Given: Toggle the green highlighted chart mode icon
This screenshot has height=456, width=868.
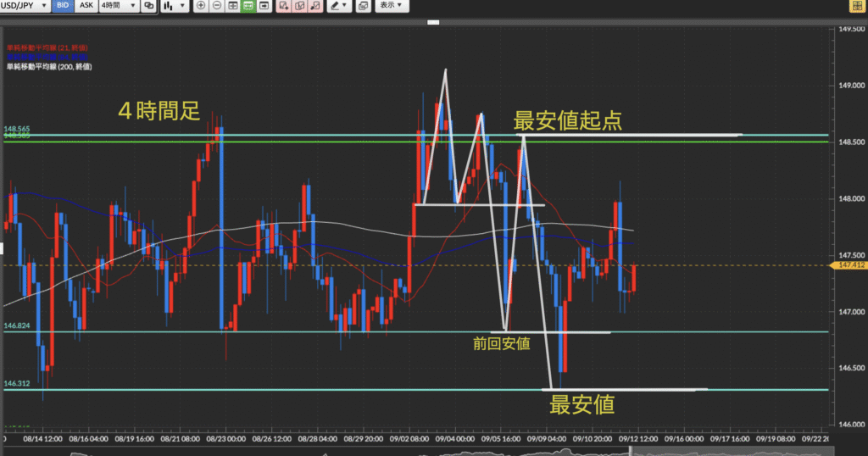Looking at the screenshot, I should tap(248, 6).
